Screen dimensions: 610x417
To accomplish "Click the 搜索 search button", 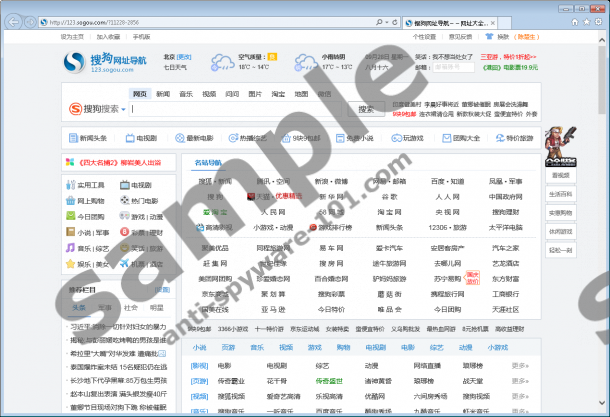I will click(366, 109).
